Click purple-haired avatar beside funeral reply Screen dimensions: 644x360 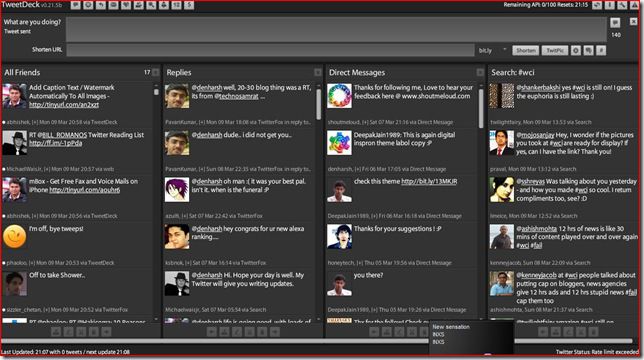[x=177, y=190]
